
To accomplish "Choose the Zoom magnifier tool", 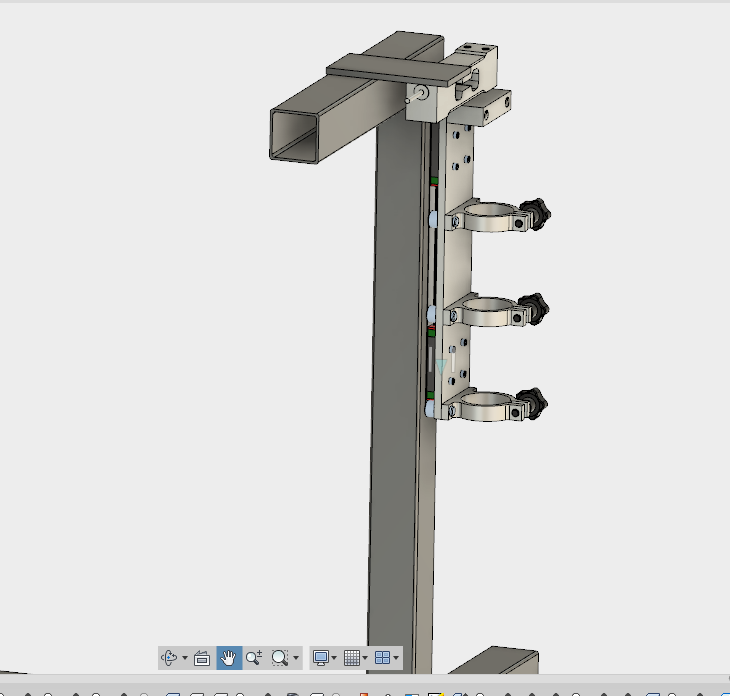I will 254,658.
